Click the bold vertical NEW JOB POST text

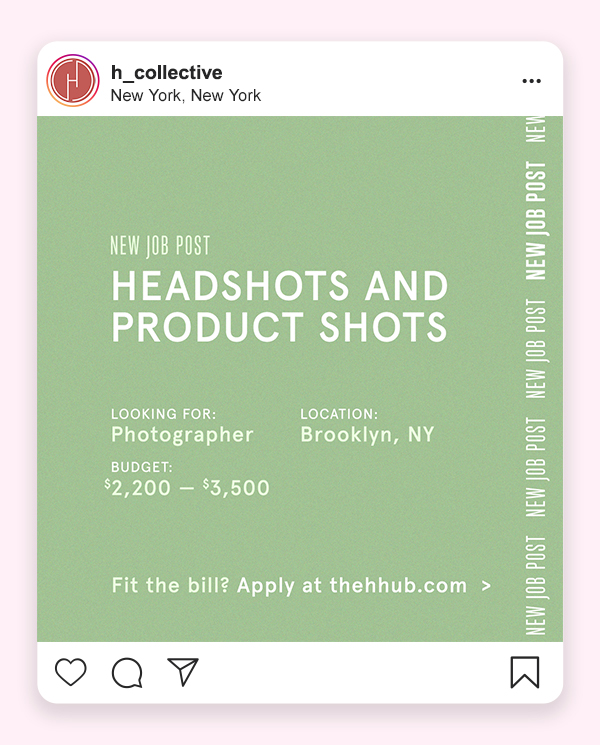coord(536,220)
